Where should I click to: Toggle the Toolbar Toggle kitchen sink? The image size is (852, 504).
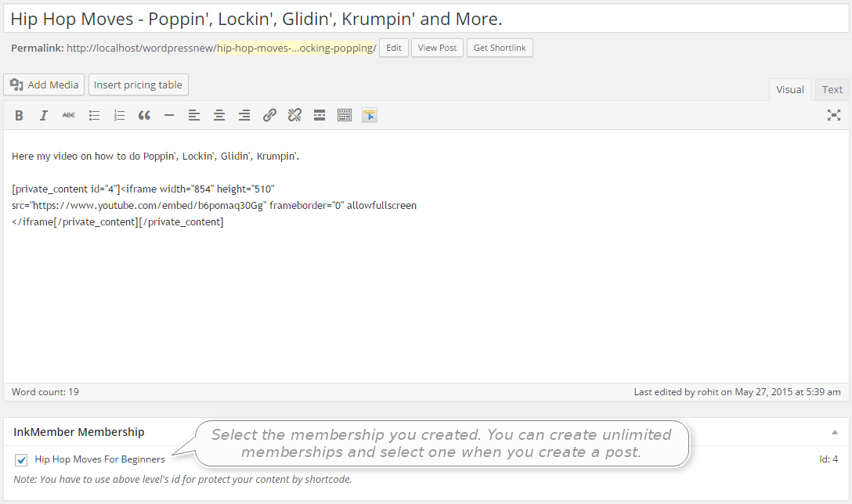pyautogui.click(x=345, y=115)
